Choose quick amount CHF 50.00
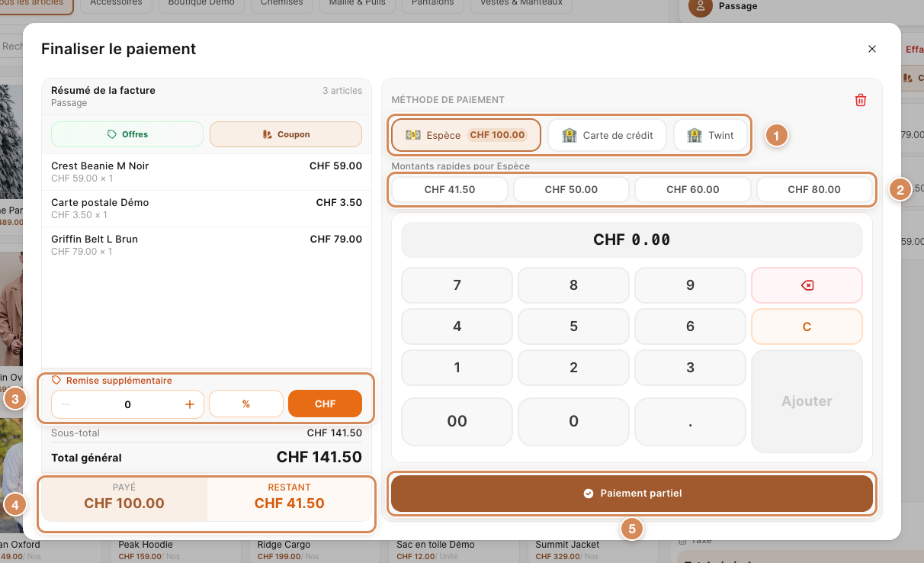This screenshot has height=563, width=924. pyautogui.click(x=571, y=189)
